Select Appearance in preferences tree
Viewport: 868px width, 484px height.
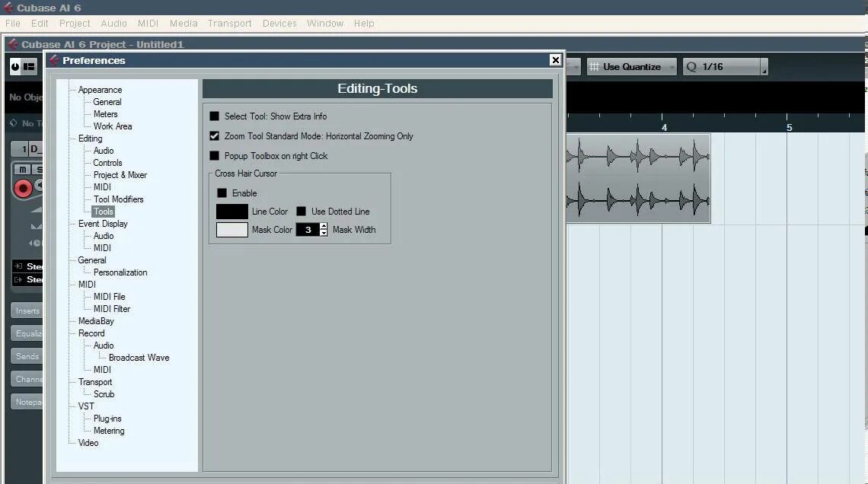click(x=100, y=90)
